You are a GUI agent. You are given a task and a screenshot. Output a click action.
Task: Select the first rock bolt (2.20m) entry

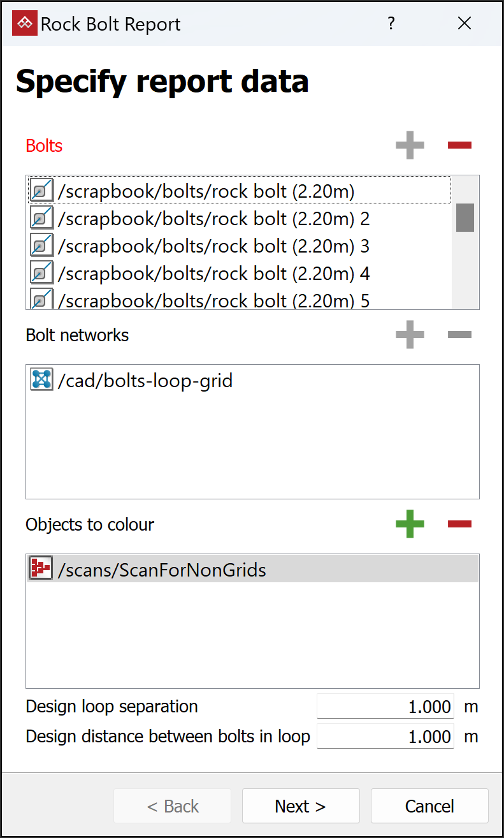click(206, 191)
